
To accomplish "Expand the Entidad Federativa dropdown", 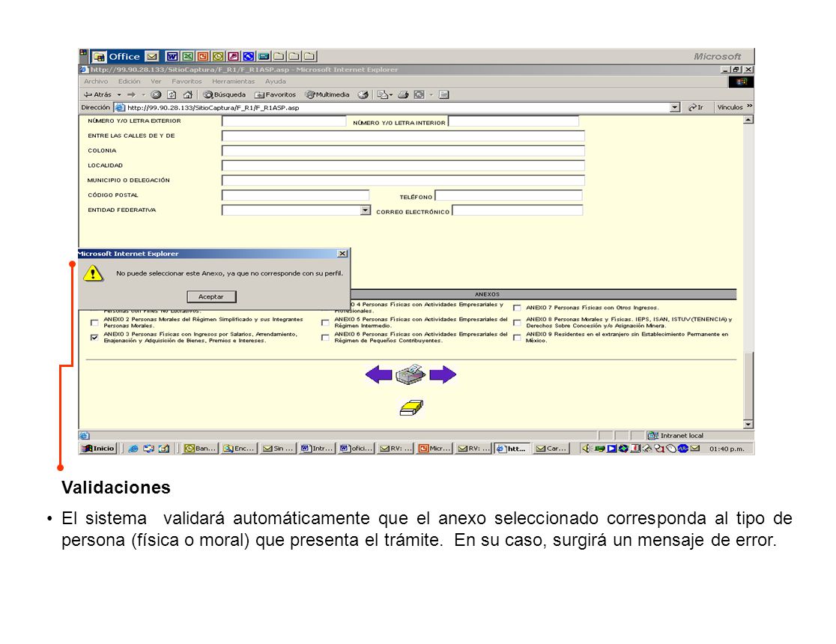I will [366, 210].
